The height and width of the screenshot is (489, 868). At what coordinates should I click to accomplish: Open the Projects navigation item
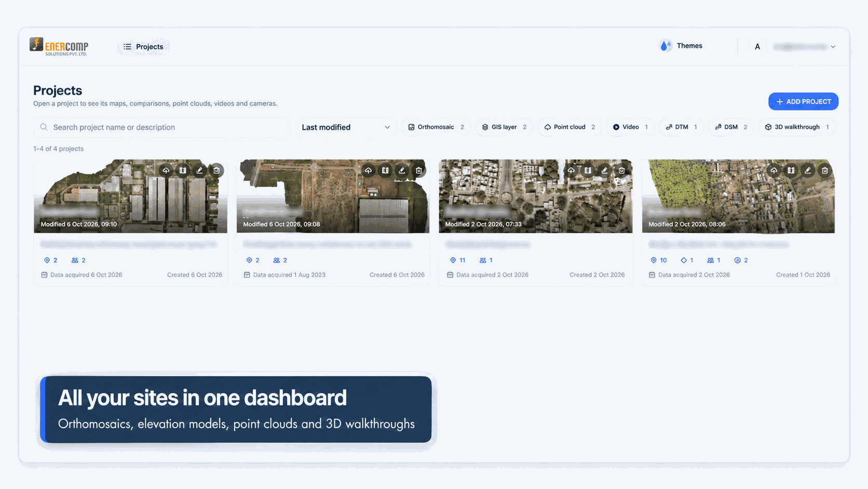click(143, 47)
